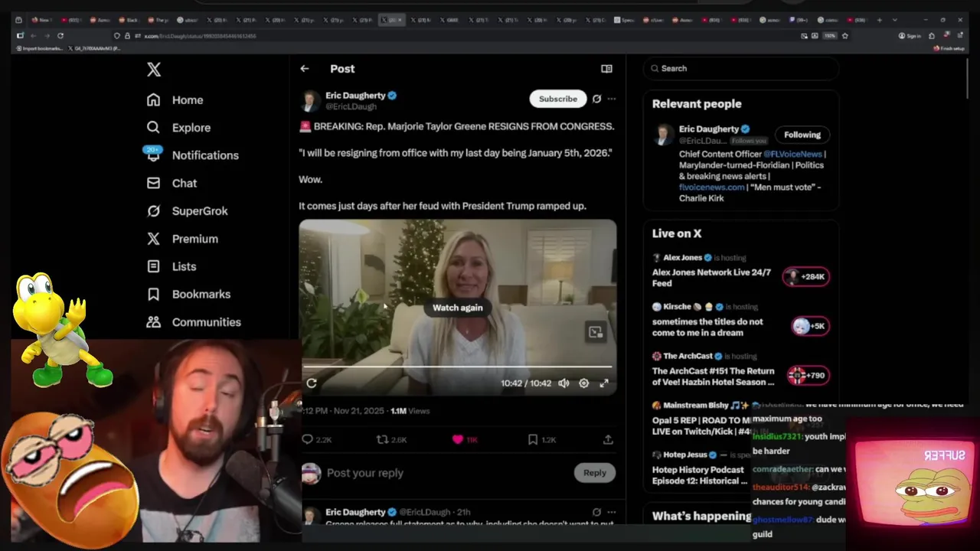Open The ArchCast #151 live stream
Viewport: 980px width, 551px height.
[x=714, y=377]
